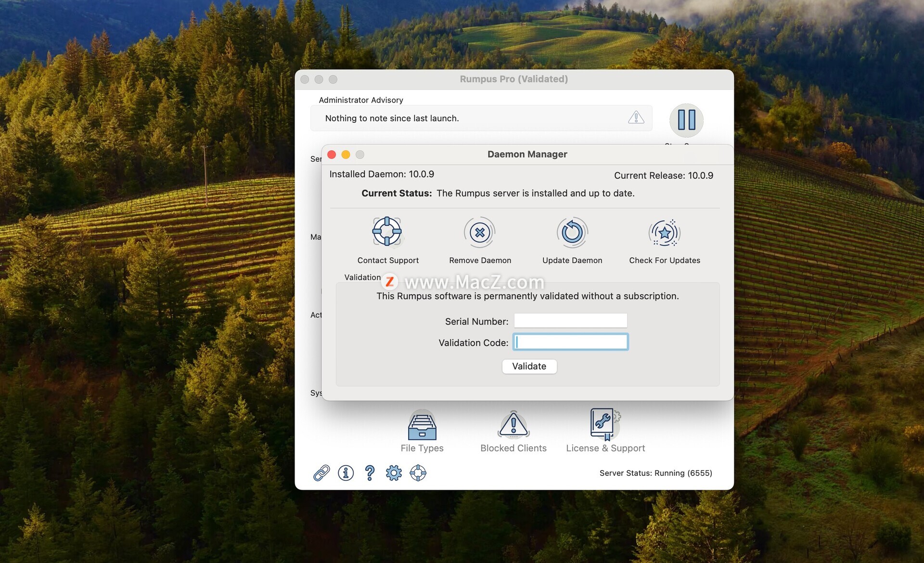Click the info icon in bottom toolbar
Viewport: 924px width, 563px height.
[346, 473]
